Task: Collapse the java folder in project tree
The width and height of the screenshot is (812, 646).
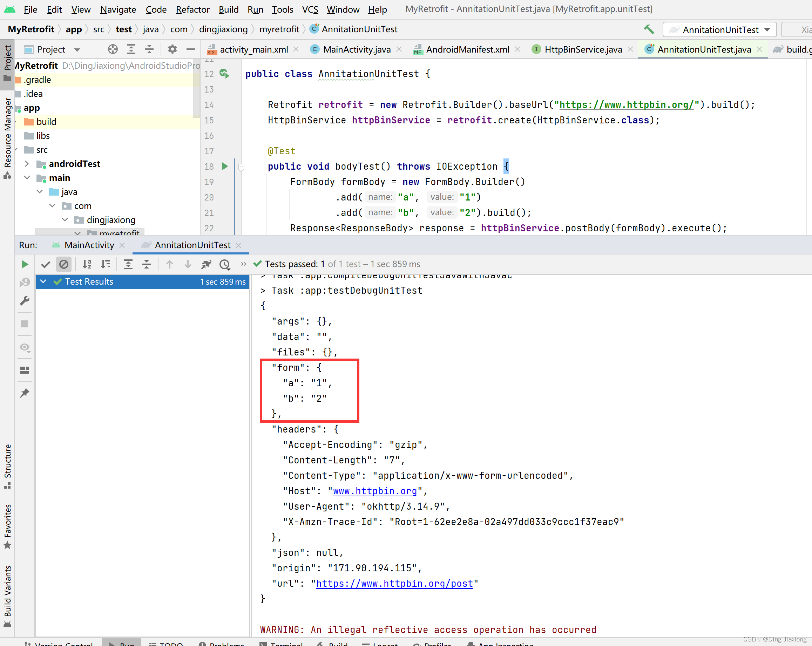Action: (x=40, y=192)
